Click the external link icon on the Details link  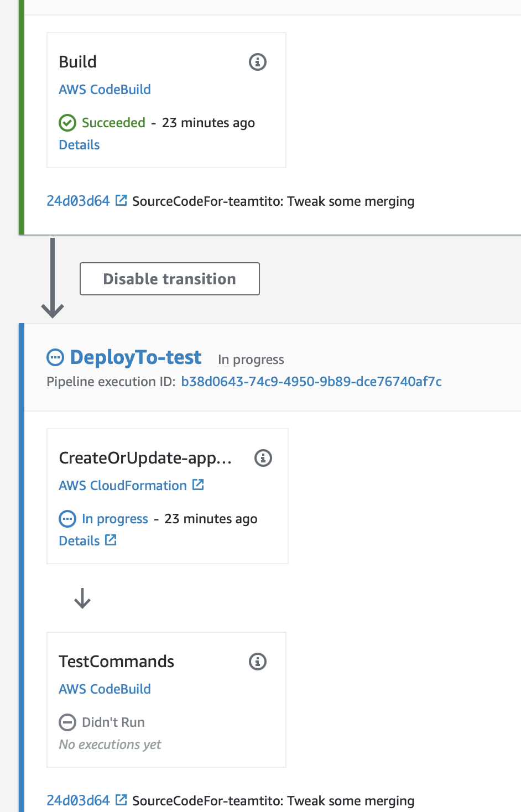110,539
